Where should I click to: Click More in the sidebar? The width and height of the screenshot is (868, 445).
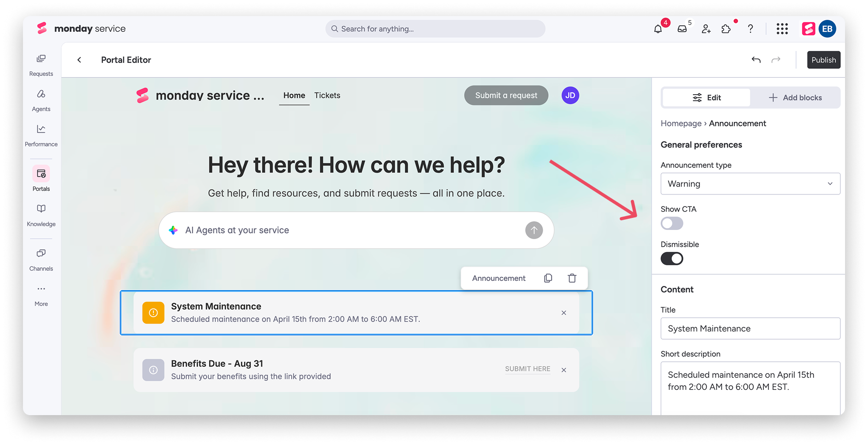(41, 296)
